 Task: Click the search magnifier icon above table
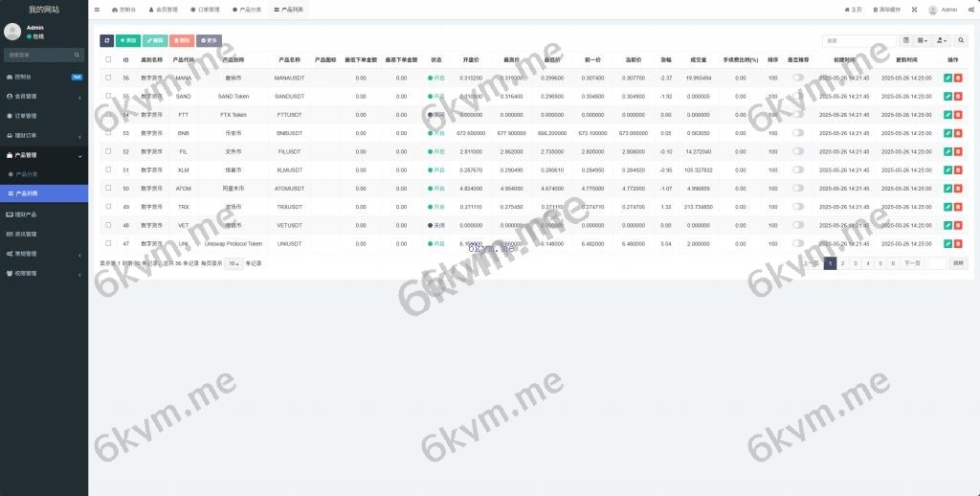click(x=961, y=41)
